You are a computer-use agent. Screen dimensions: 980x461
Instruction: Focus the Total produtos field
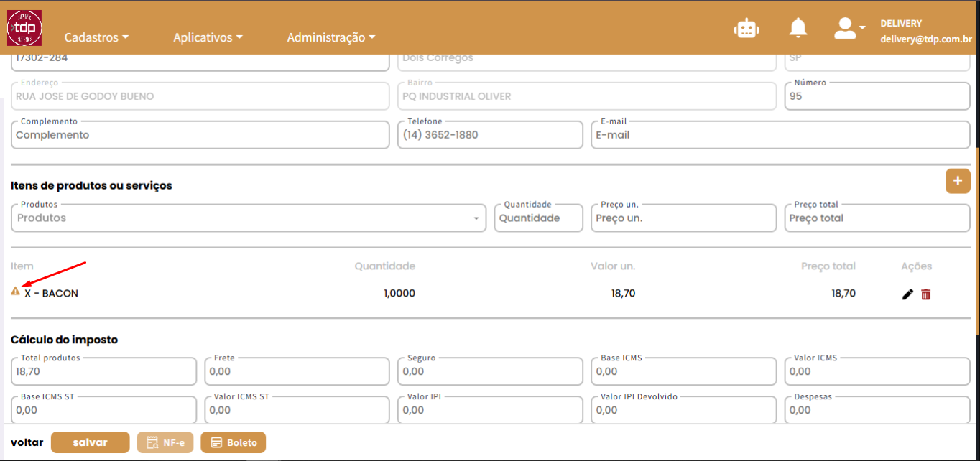pos(103,371)
